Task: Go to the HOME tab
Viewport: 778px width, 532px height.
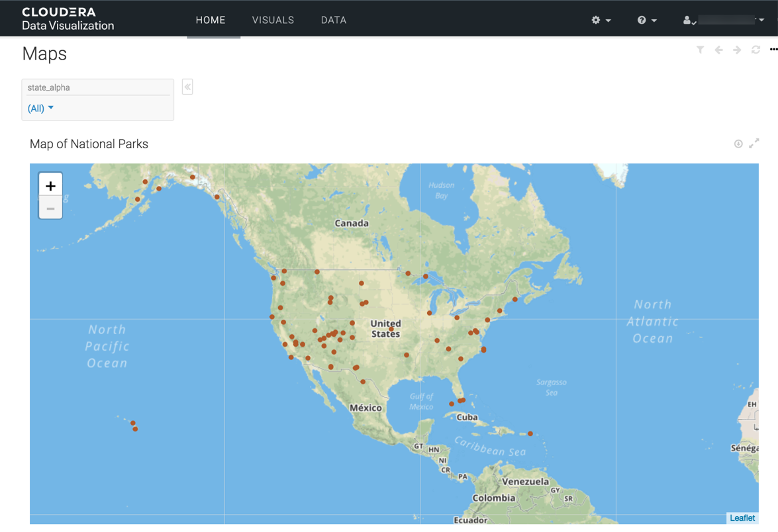Action: (211, 21)
